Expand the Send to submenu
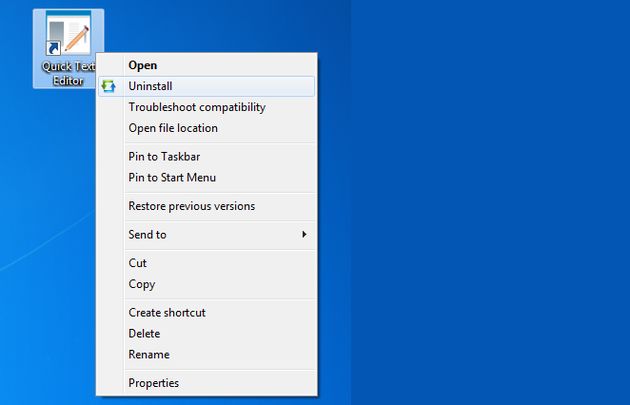630x405 pixels. [x=206, y=235]
